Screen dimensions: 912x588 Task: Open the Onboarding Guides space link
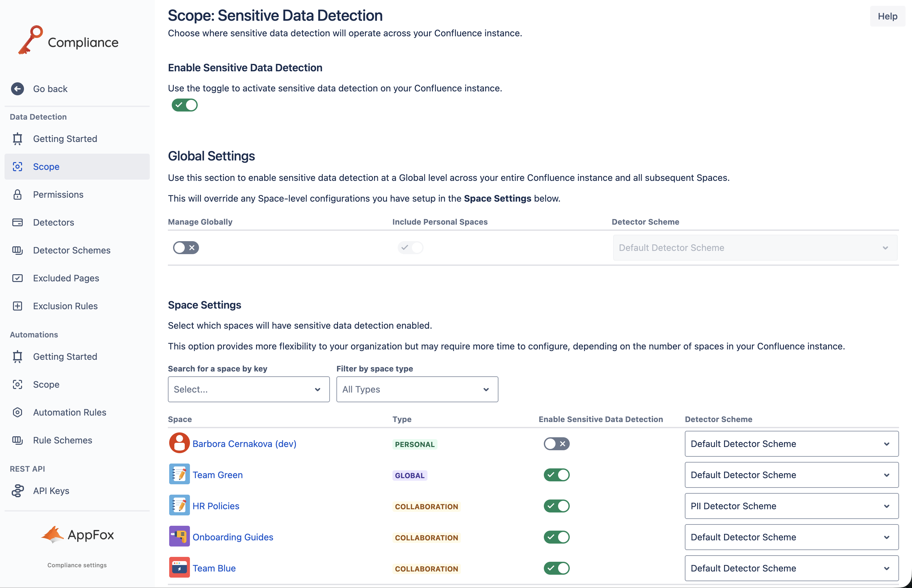233,537
